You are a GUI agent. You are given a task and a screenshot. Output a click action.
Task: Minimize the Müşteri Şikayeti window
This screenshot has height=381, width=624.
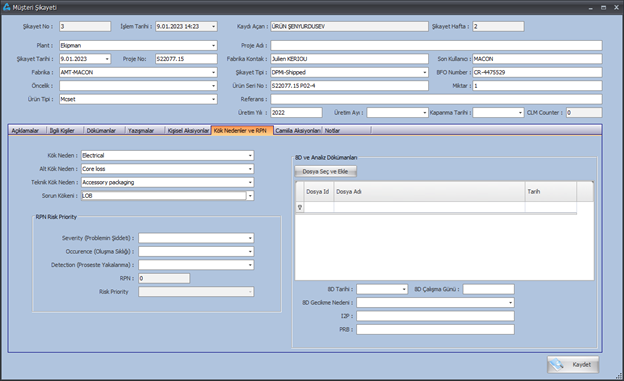(x=591, y=8)
